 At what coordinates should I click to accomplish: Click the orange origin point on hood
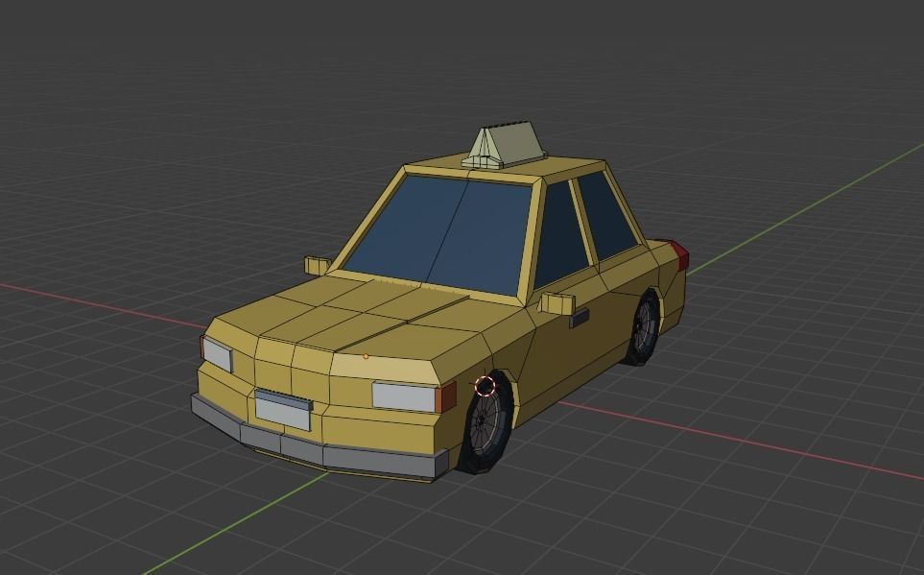[x=366, y=356]
